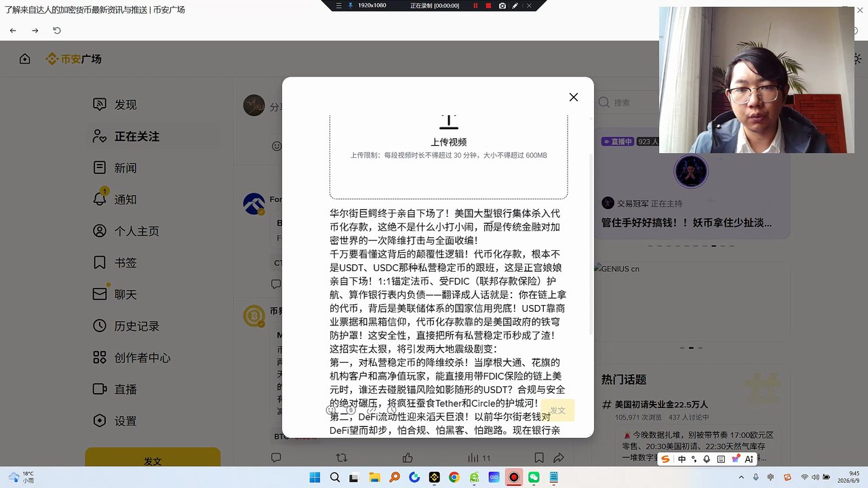
Task: Click the 搜索 search field
Action: (x=627, y=102)
